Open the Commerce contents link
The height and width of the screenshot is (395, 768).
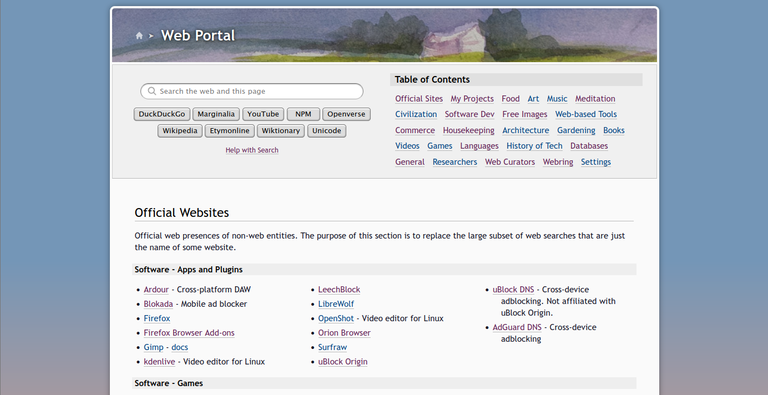click(415, 130)
